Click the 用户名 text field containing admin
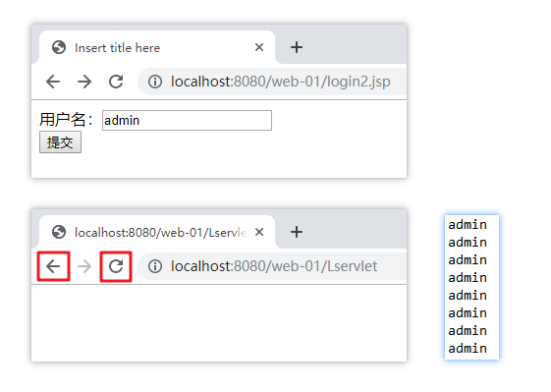Image resolution: width=551 pixels, height=392 pixels. 187,120
